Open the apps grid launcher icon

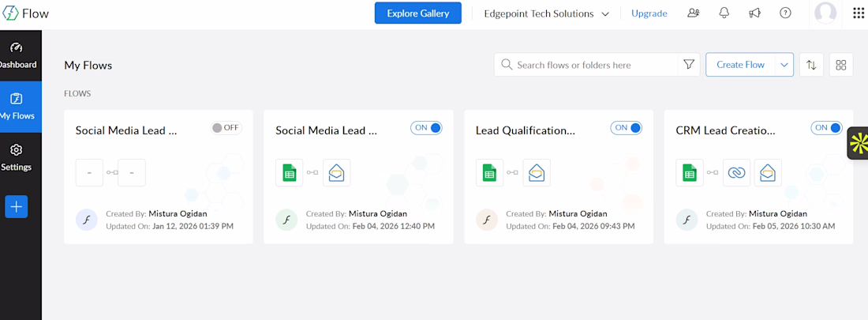pyautogui.click(x=859, y=13)
